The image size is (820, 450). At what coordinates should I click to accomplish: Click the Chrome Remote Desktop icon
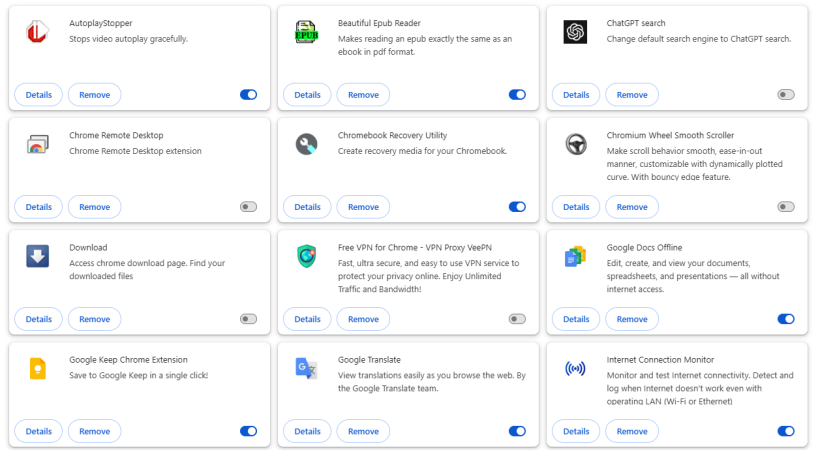[37, 144]
